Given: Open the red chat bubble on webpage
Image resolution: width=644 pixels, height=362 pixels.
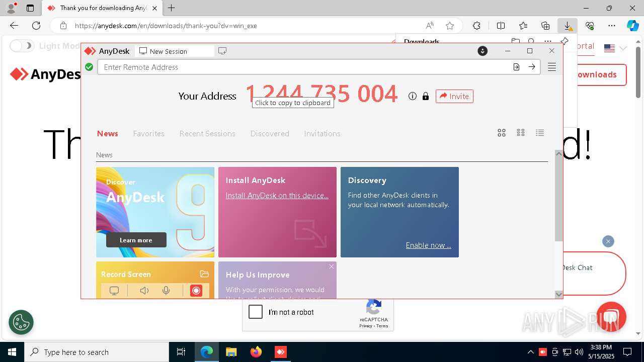Looking at the screenshot, I should click(x=611, y=317).
